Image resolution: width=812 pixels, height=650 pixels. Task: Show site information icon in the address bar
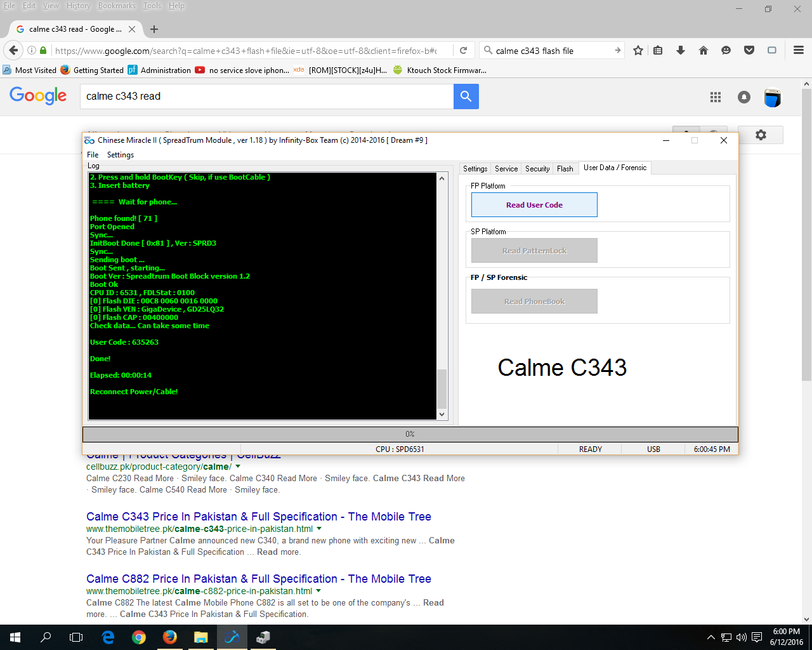31,51
